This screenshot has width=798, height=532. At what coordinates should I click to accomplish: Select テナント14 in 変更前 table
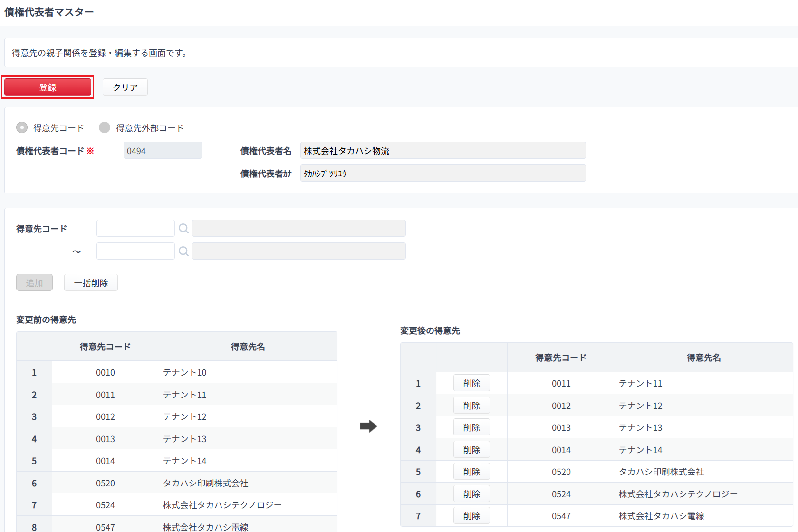(x=248, y=461)
